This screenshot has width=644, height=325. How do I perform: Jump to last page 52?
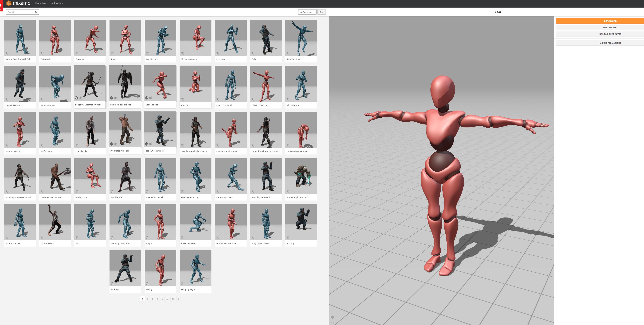pyautogui.click(x=173, y=299)
